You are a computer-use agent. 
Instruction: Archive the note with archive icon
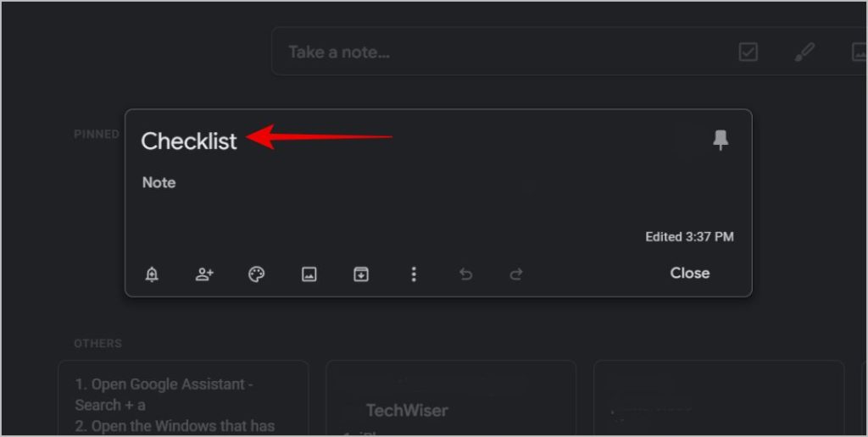tap(361, 274)
